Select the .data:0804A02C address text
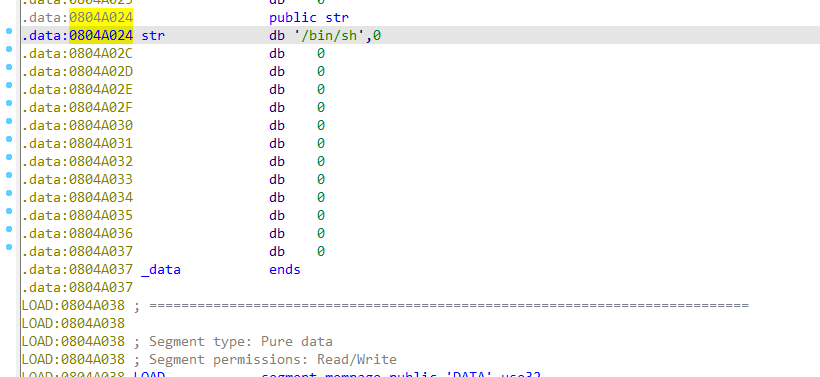Image resolution: width=820 pixels, height=377 pixels. click(77, 53)
